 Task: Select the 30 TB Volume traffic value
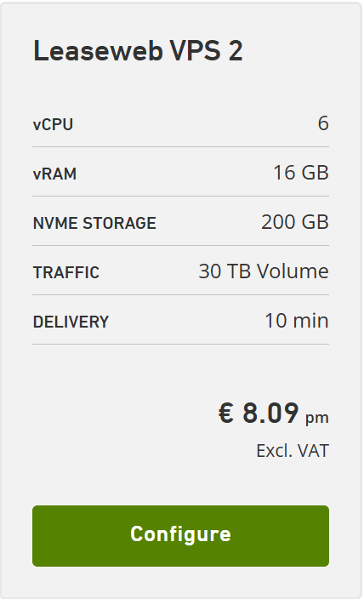(264, 271)
